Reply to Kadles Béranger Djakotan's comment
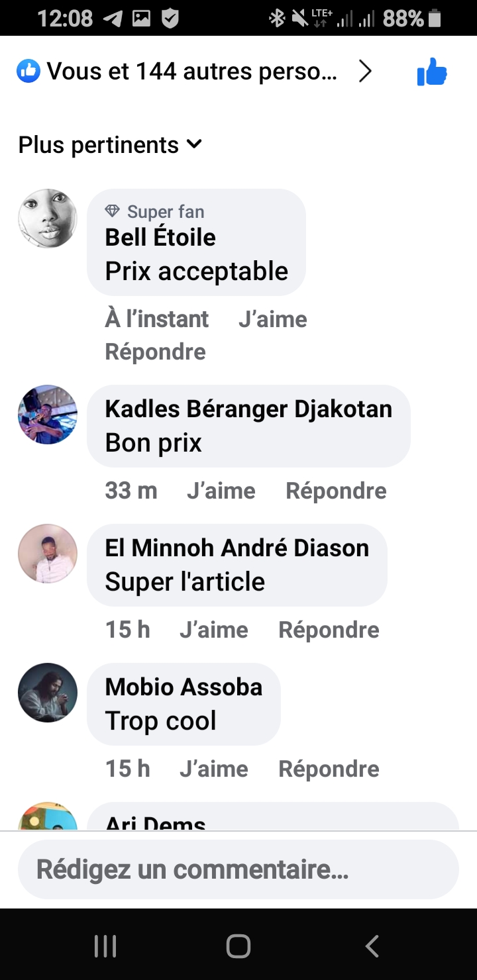The height and width of the screenshot is (980, 477). [x=337, y=491]
